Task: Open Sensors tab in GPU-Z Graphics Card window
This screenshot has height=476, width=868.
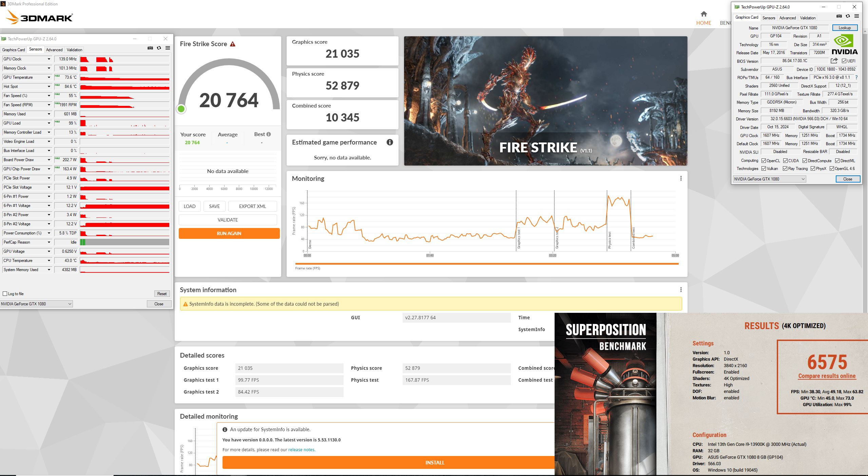Action: tap(769, 18)
